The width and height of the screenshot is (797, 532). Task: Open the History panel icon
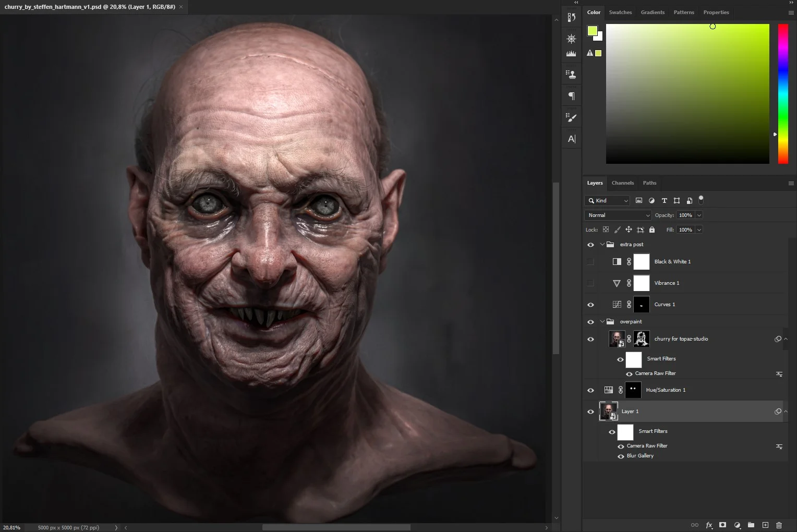572,17
